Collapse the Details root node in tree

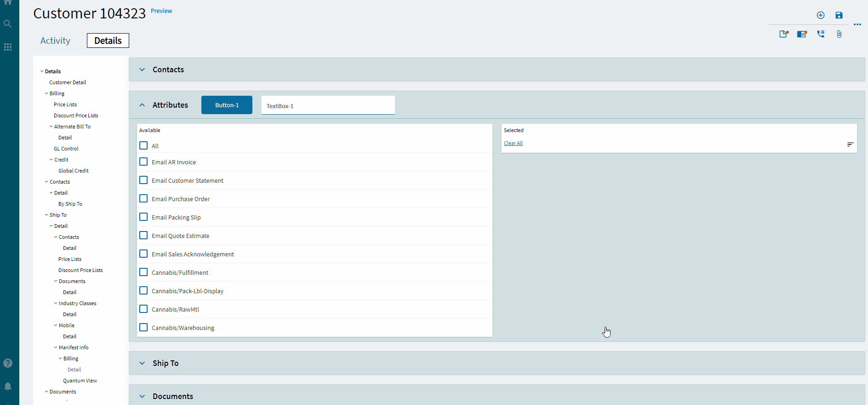pyautogui.click(x=42, y=71)
